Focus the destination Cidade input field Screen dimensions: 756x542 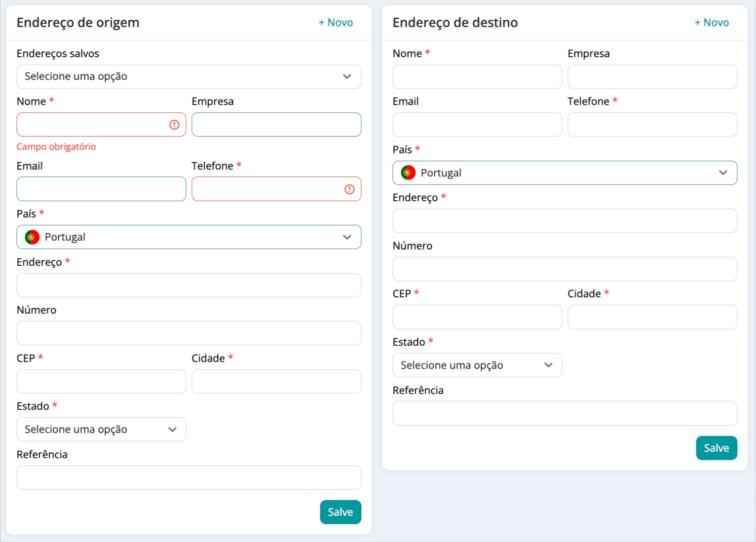pyautogui.click(x=652, y=317)
